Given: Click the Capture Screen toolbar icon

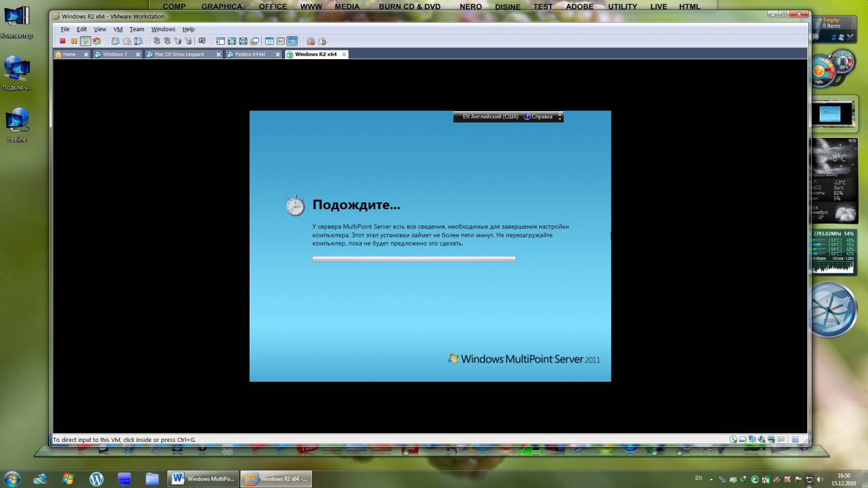Looking at the screenshot, I should [311, 41].
